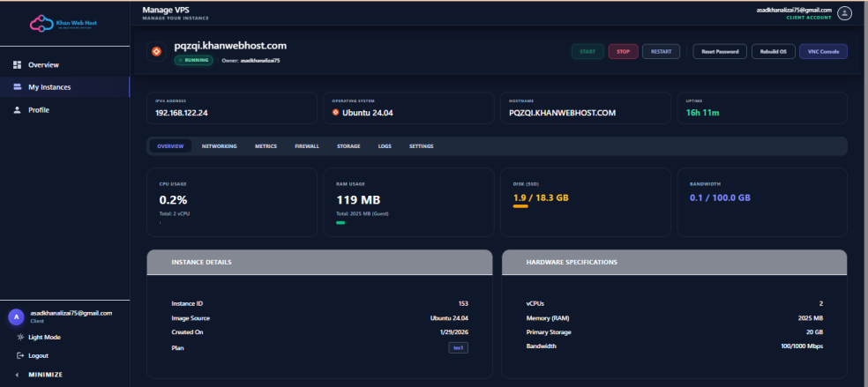
Task: Click the Logout exit icon
Action: pos(20,355)
